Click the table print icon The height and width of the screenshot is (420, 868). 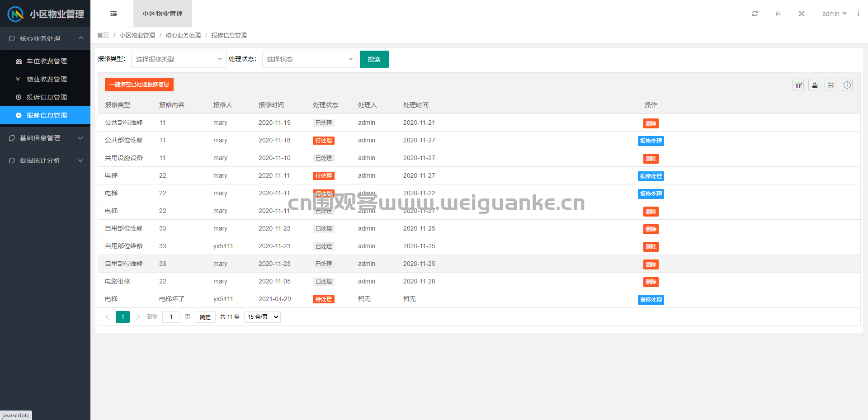click(831, 85)
